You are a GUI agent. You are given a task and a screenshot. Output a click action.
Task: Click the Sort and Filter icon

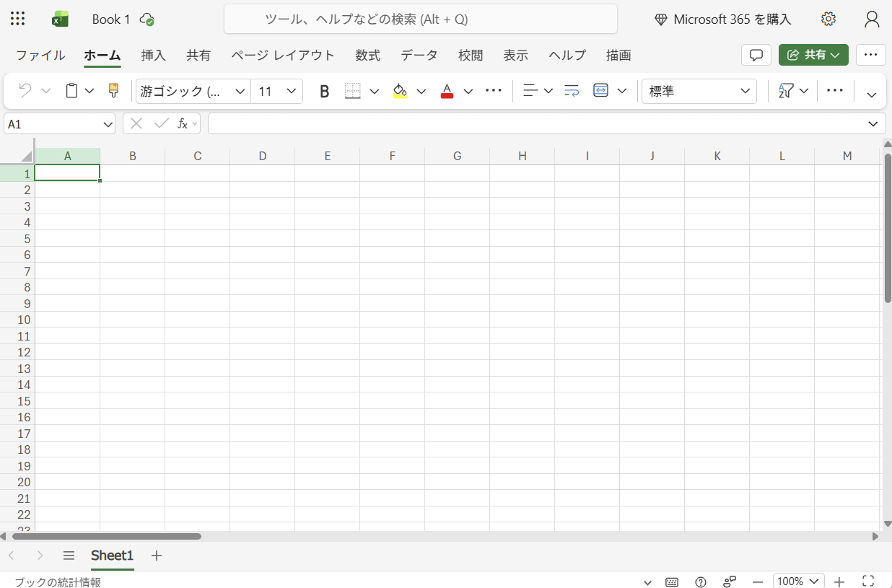[785, 91]
